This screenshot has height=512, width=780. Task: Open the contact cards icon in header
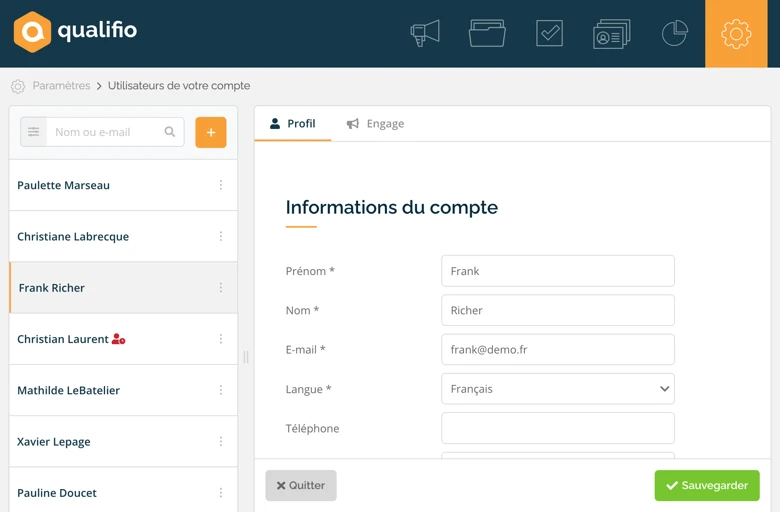611,33
